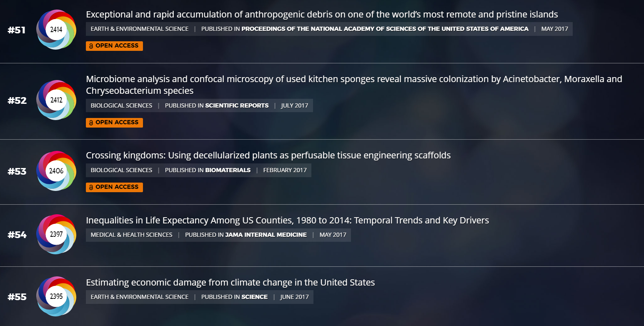Screen dimensions: 644x326
Task: Click May 2017 date on article #54
Action: (x=333, y=235)
